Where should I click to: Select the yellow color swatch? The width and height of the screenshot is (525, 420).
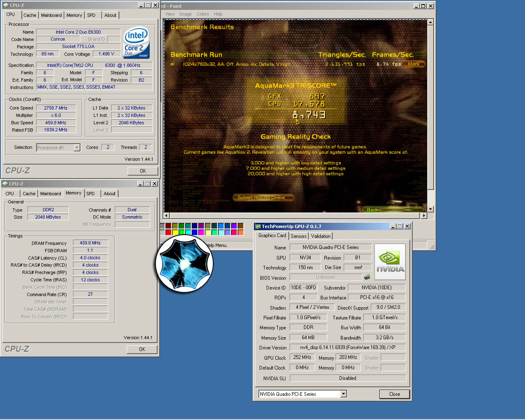(x=175, y=233)
